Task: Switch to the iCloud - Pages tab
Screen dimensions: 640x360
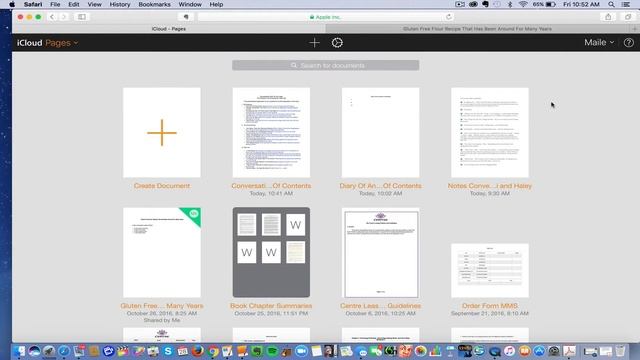Action: point(169,29)
